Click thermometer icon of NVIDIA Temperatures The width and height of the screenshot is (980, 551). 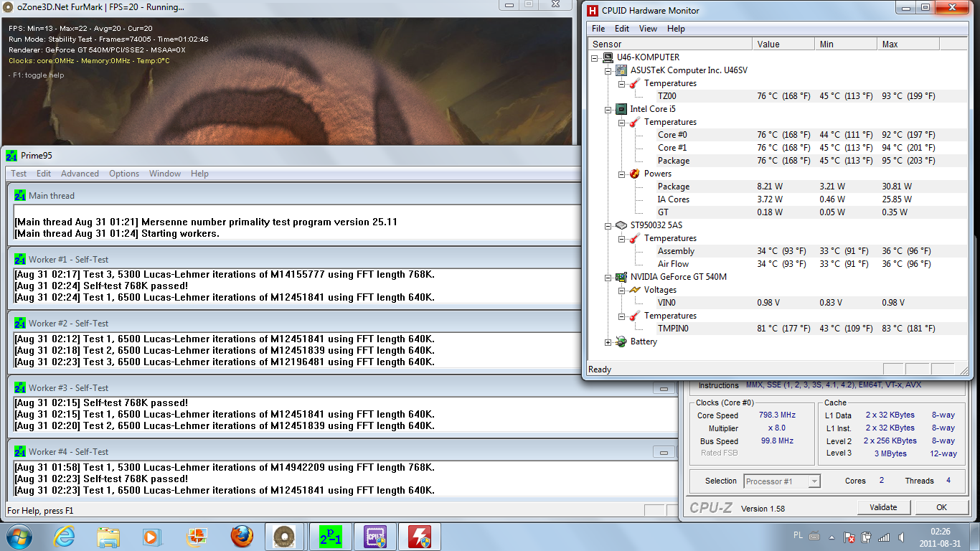(x=634, y=316)
